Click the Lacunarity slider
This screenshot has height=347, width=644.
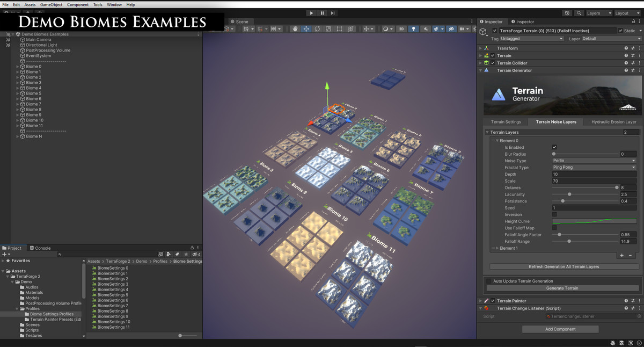coord(585,194)
